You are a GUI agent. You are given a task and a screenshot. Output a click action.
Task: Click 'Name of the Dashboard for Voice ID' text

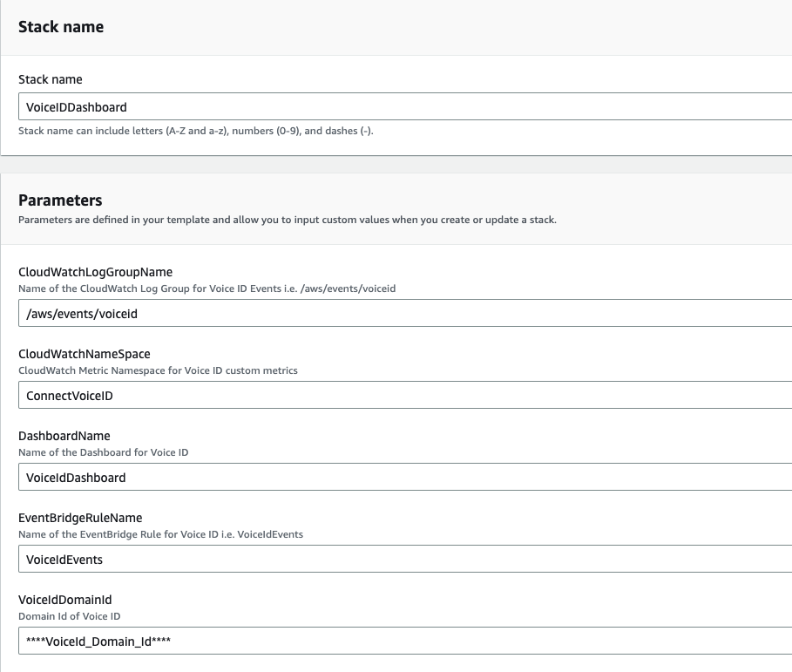coord(103,452)
